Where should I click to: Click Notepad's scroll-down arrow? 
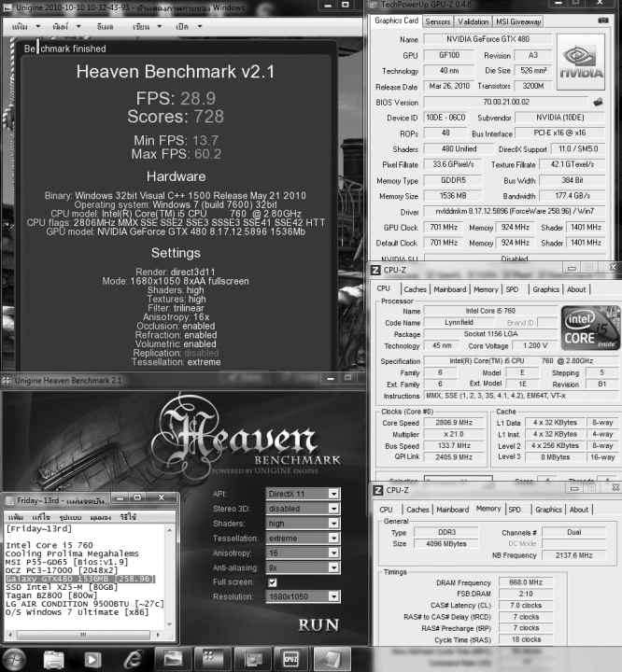pos(170,624)
